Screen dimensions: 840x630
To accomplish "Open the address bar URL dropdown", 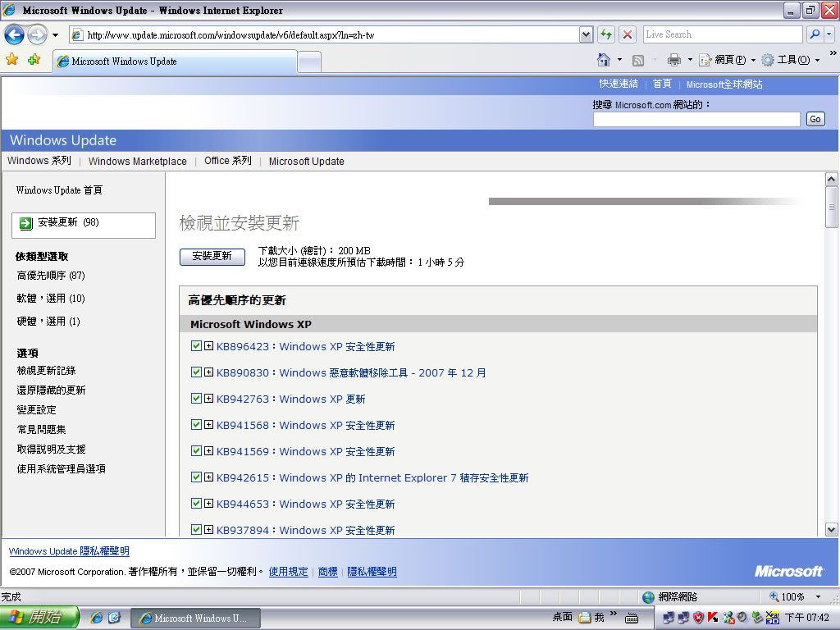I will coord(586,34).
